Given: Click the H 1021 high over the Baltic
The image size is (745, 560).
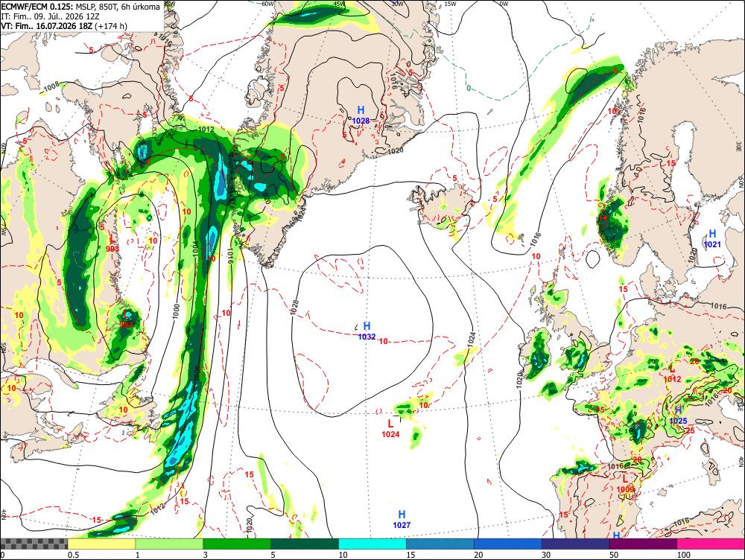Looking at the screenshot, I should (x=712, y=239).
